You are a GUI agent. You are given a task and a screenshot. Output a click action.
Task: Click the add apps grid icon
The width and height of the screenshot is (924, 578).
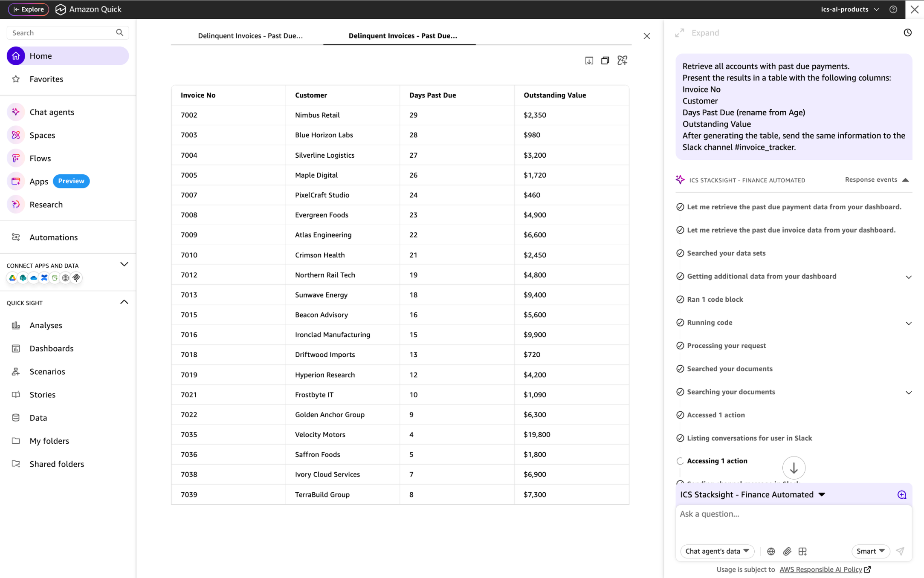tap(802, 551)
